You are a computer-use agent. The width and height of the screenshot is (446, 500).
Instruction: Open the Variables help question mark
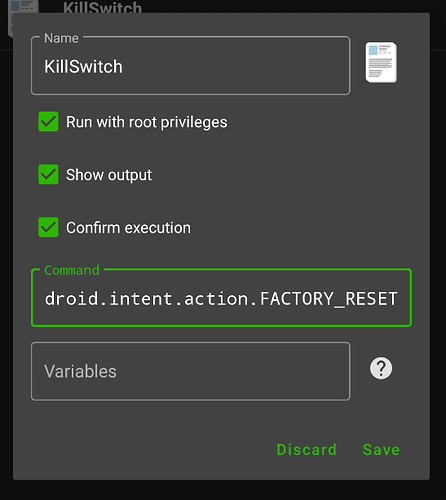[x=381, y=368]
